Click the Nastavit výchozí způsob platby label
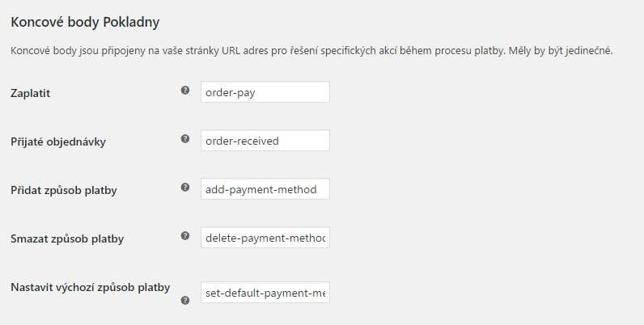The height and width of the screenshot is (325, 644). (91, 287)
